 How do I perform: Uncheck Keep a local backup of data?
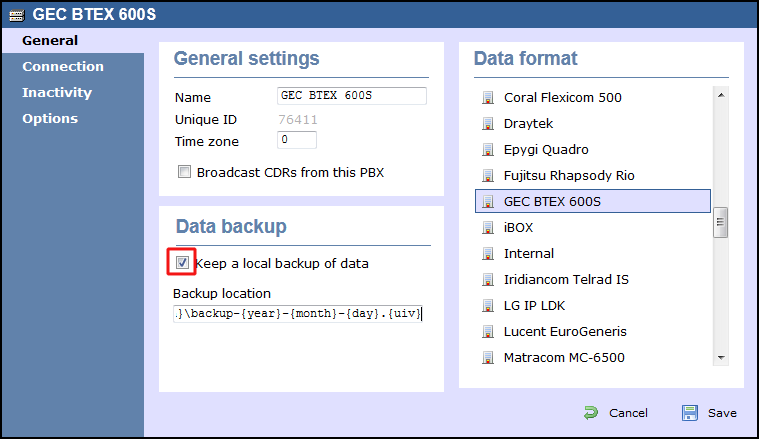click(182, 263)
